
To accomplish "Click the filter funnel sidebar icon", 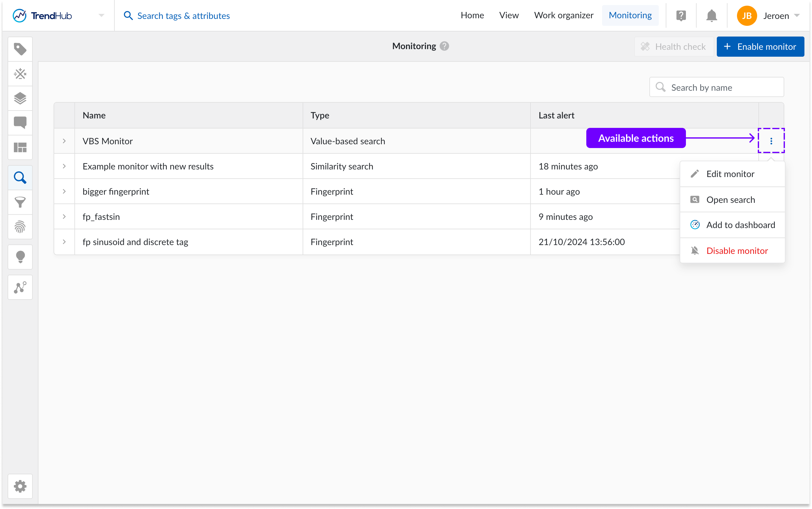I will point(20,202).
